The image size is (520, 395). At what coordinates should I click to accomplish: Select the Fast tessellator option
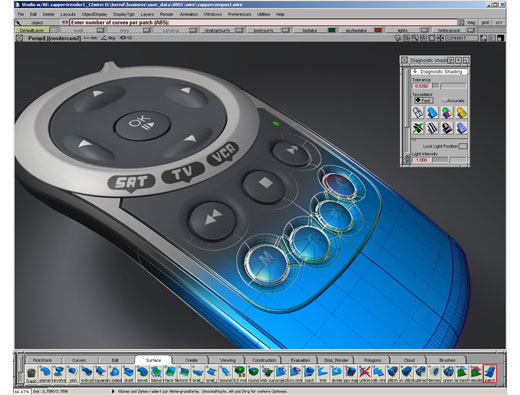click(423, 100)
